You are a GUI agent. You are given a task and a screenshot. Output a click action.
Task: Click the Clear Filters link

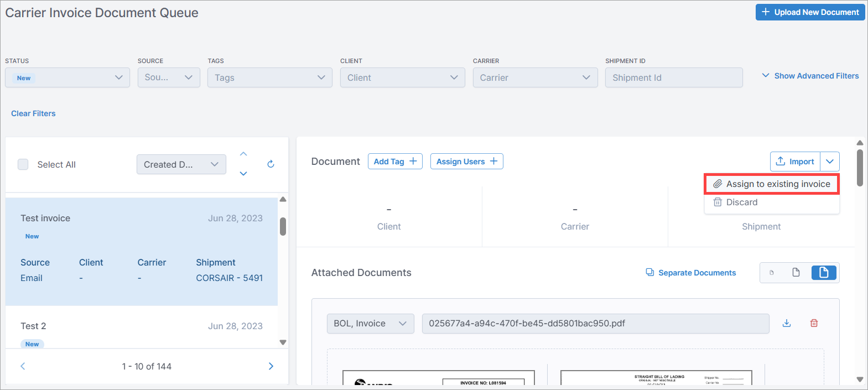coord(33,113)
